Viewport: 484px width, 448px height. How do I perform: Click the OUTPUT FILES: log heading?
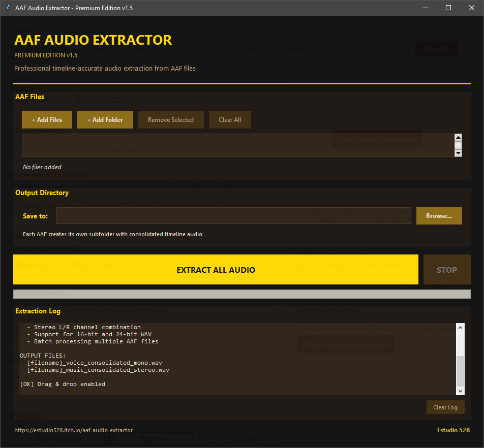[x=43, y=356]
